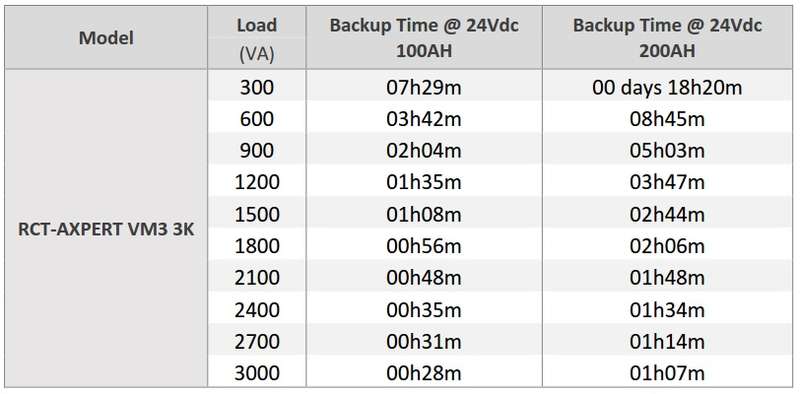The width and height of the screenshot is (800, 394).
Task: Select the 00h31m backup time cell
Action: (424, 340)
